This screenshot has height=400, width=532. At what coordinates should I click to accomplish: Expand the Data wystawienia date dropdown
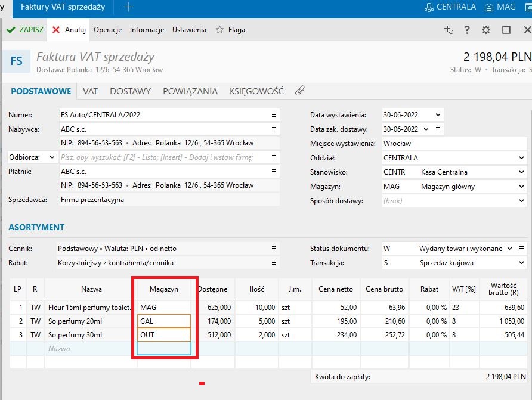[438, 115]
